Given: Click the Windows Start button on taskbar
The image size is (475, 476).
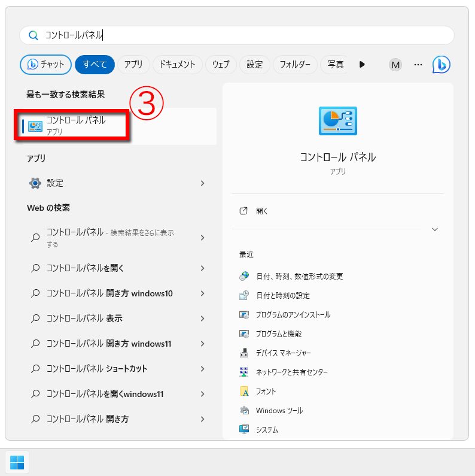Looking at the screenshot, I should tap(17, 462).
